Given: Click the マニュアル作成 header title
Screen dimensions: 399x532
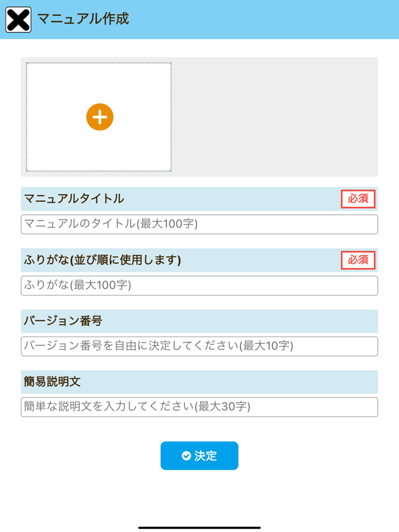Looking at the screenshot, I should tap(82, 19).
